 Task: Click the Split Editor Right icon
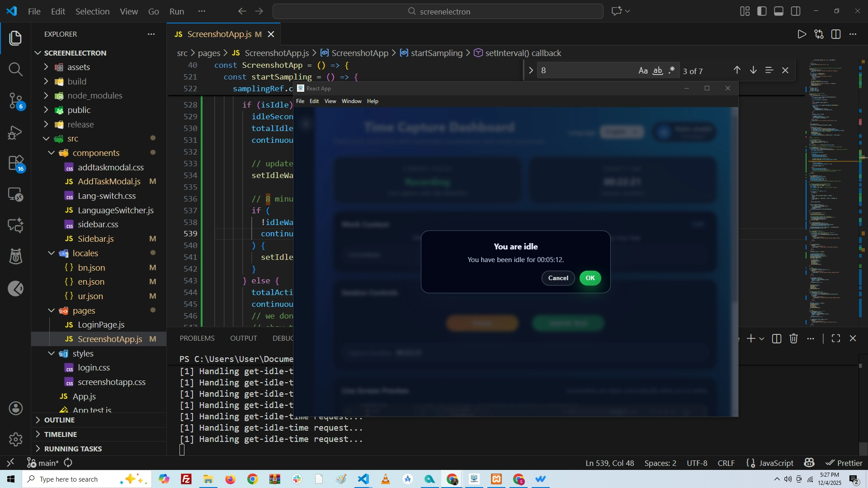[836, 34]
